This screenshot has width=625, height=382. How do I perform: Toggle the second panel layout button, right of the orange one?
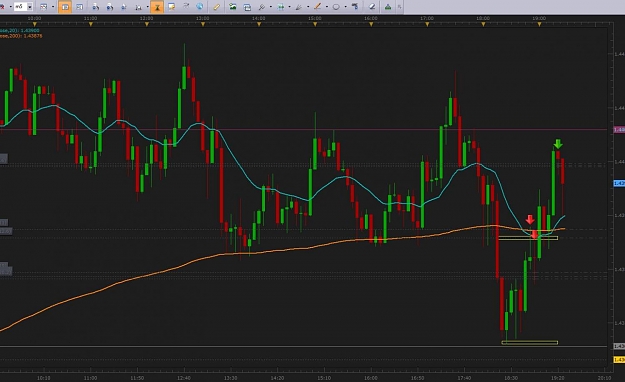click(79, 7)
